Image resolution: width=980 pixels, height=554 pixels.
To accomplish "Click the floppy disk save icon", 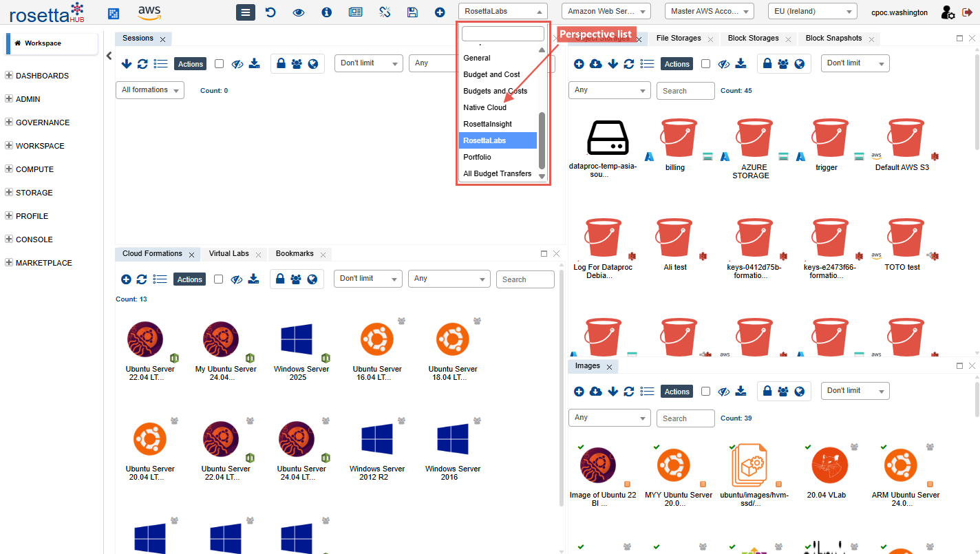I will [x=412, y=12].
